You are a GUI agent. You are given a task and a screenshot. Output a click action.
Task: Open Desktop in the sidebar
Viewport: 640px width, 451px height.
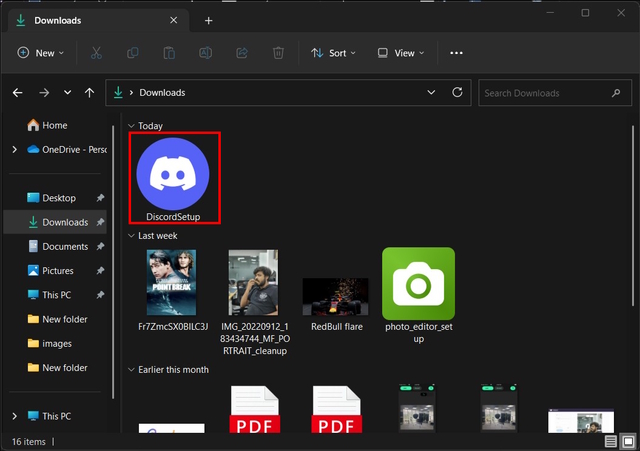coord(51,198)
